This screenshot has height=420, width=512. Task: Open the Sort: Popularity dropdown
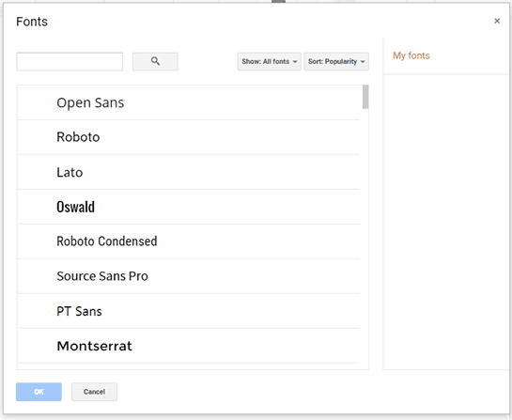[x=336, y=61]
